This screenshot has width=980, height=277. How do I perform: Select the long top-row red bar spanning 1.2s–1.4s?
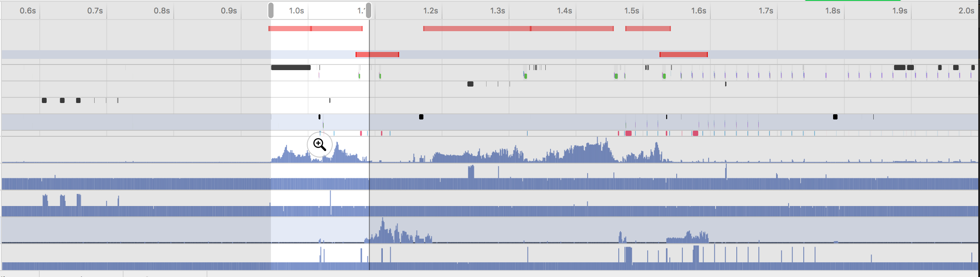519,29
